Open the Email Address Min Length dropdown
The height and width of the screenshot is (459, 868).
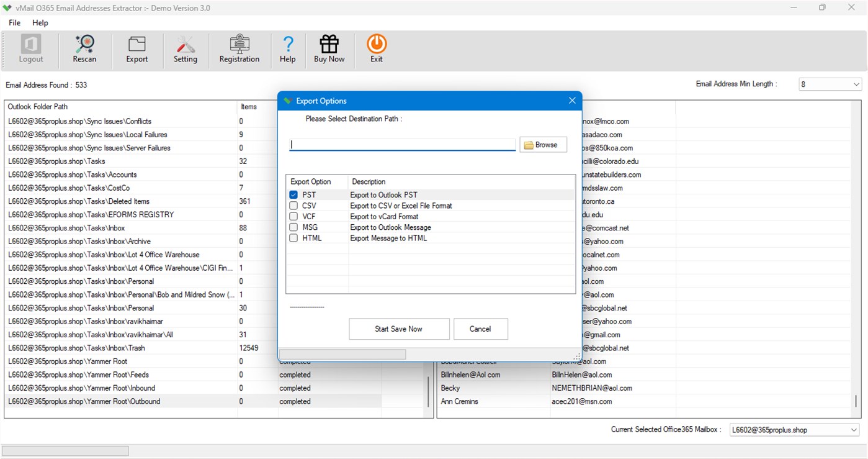click(856, 84)
